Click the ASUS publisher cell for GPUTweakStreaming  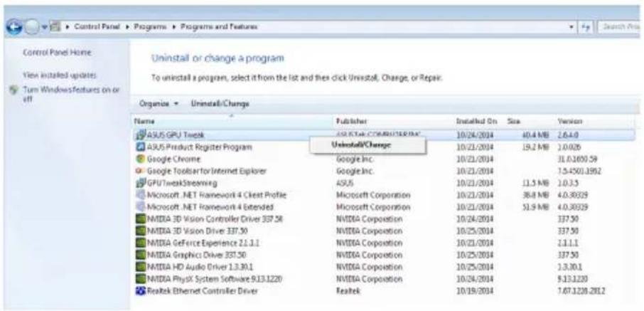click(x=345, y=183)
